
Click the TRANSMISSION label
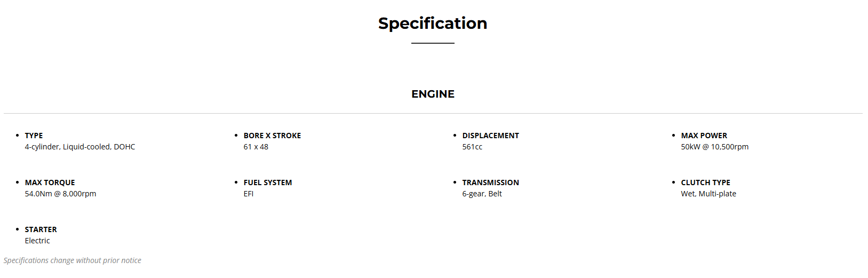point(490,182)
